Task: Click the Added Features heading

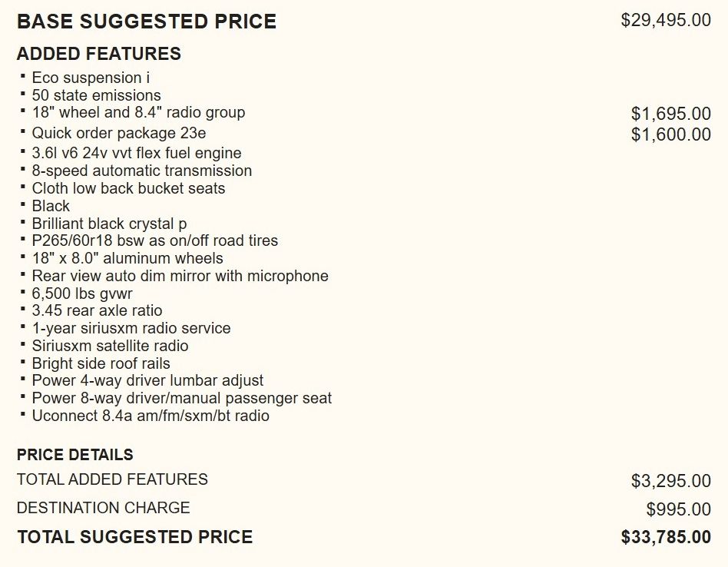Action: pyautogui.click(x=98, y=54)
